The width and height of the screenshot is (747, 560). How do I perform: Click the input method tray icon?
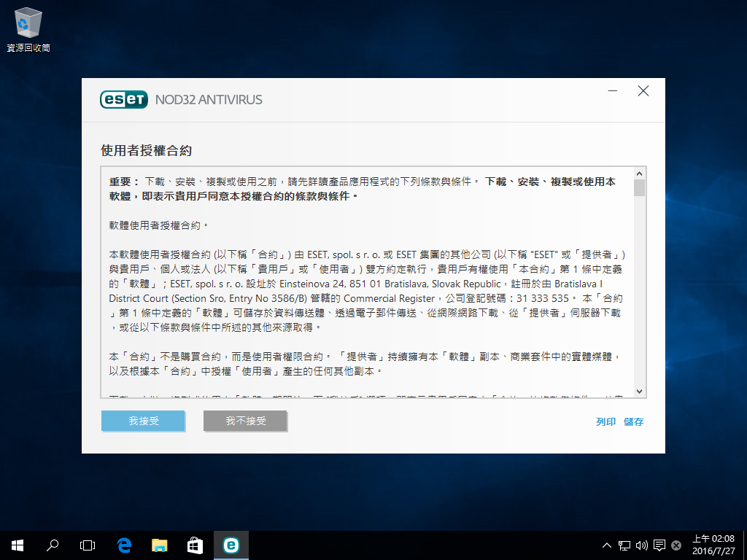tap(676, 545)
